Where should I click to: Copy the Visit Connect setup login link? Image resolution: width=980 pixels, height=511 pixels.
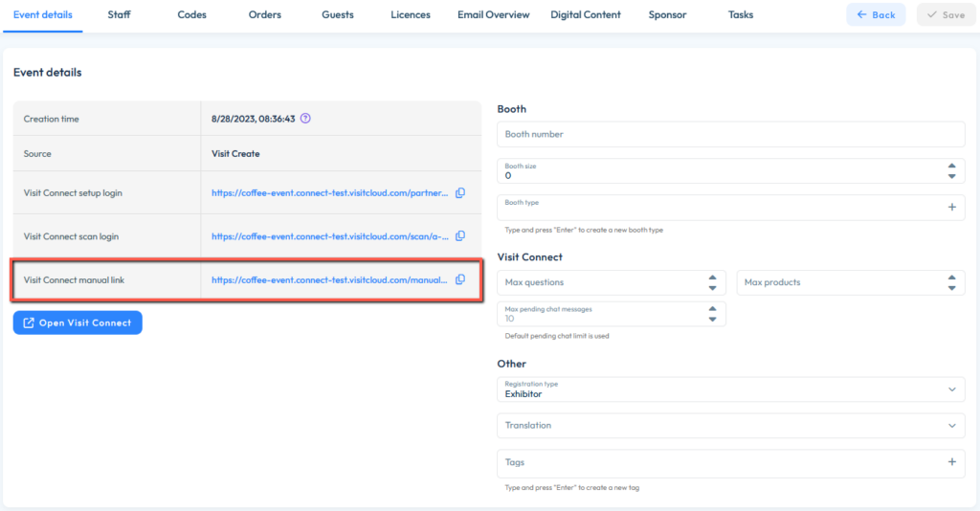[460, 193]
